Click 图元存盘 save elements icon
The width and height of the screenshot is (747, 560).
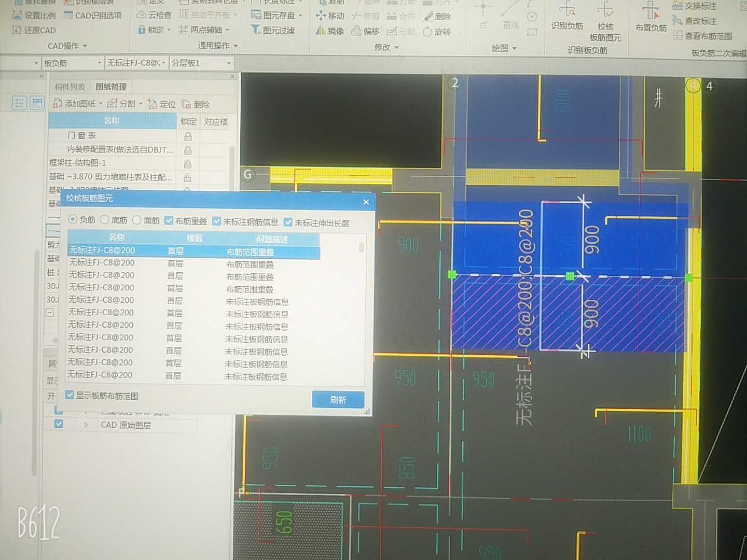[x=256, y=15]
